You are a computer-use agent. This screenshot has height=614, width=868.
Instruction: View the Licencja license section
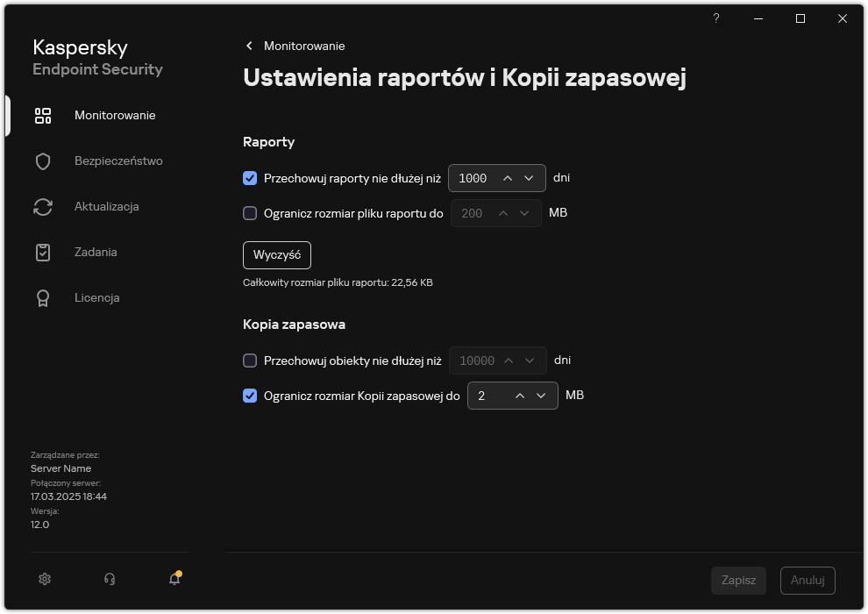pyautogui.click(x=96, y=297)
